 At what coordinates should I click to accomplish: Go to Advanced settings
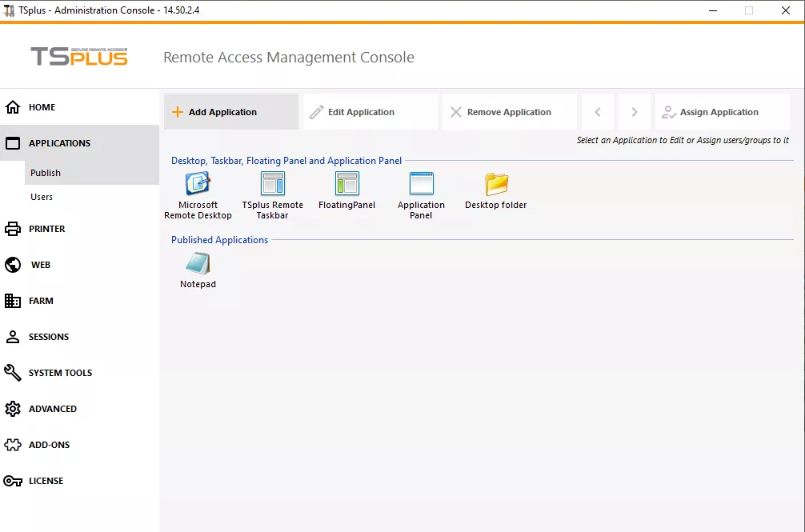pyautogui.click(x=52, y=409)
